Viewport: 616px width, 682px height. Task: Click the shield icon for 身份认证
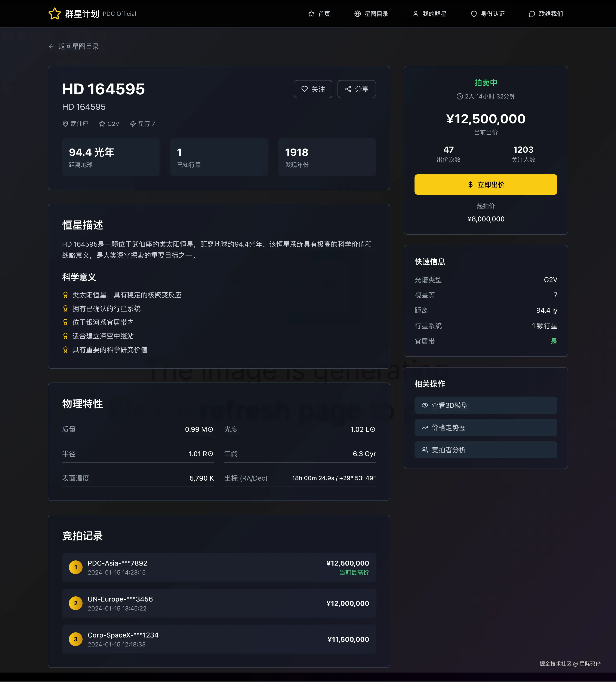(x=474, y=14)
